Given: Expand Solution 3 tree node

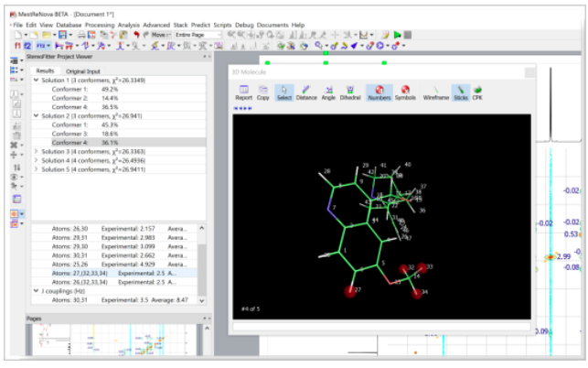Looking at the screenshot, I should pyautogui.click(x=36, y=151).
